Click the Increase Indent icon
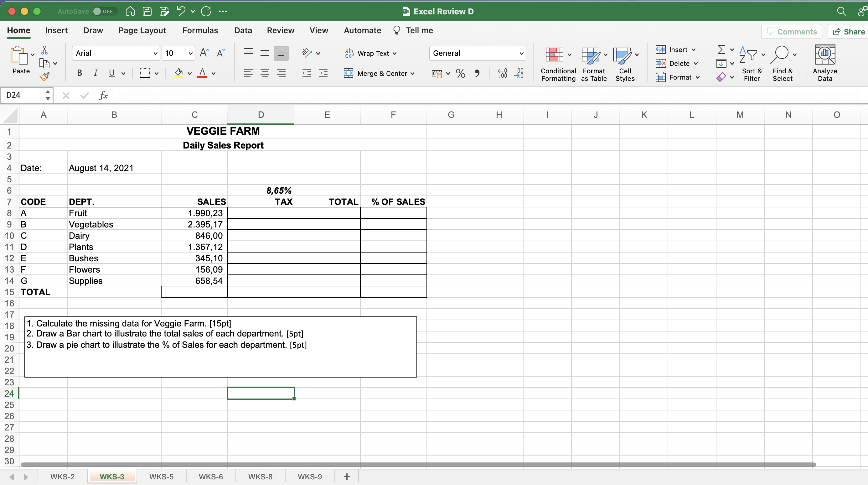Viewport: 868px width, 485px height. [x=323, y=73]
